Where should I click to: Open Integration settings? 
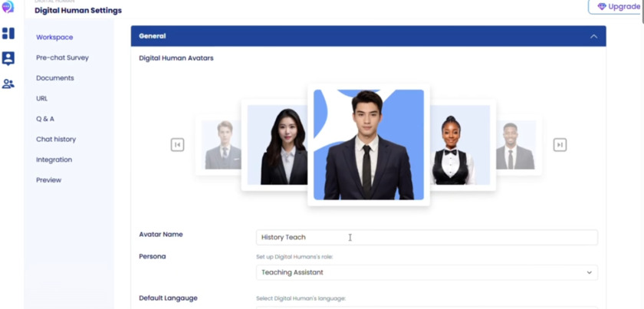click(x=54, y=159)
